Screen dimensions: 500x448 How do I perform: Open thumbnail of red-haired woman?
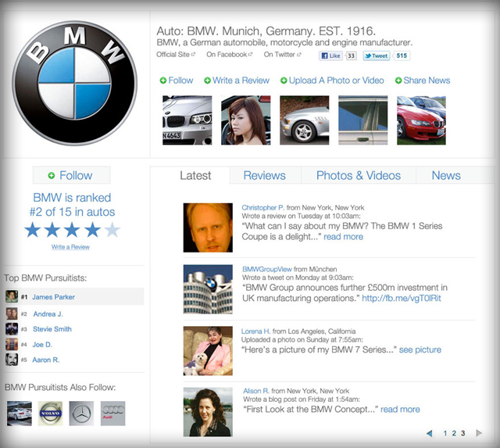[246, 120]
